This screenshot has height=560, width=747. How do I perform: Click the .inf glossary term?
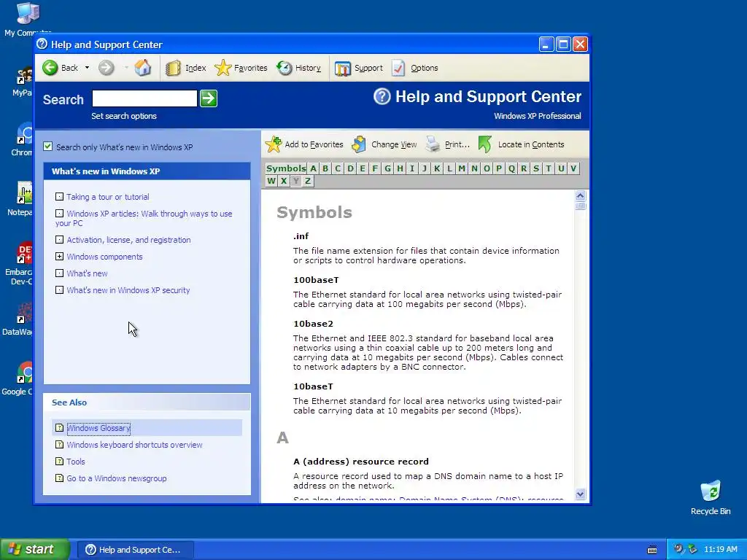(x=301, y=236)
